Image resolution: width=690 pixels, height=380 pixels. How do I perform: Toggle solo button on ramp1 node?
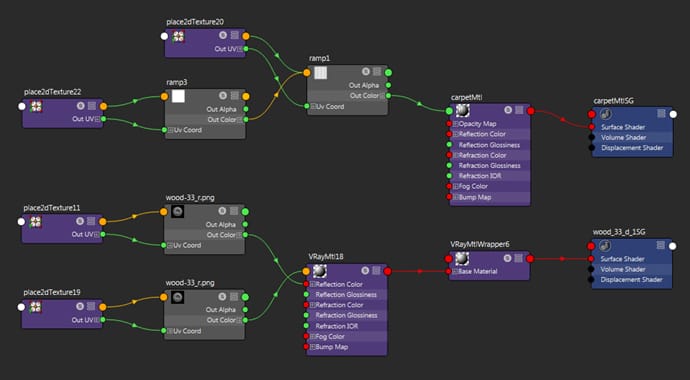pyautogui.click(x=366, y=72)
